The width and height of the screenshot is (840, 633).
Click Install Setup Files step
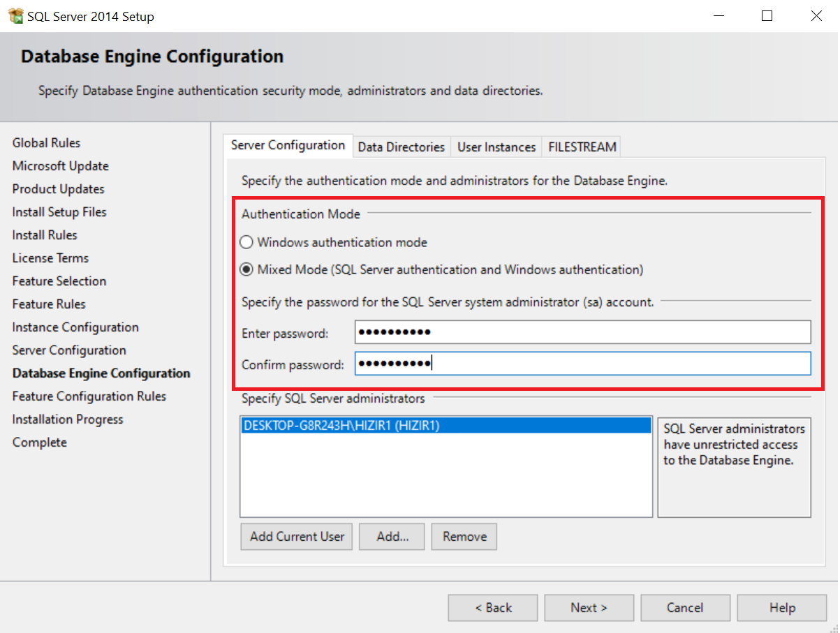click(x=59, y=212)
